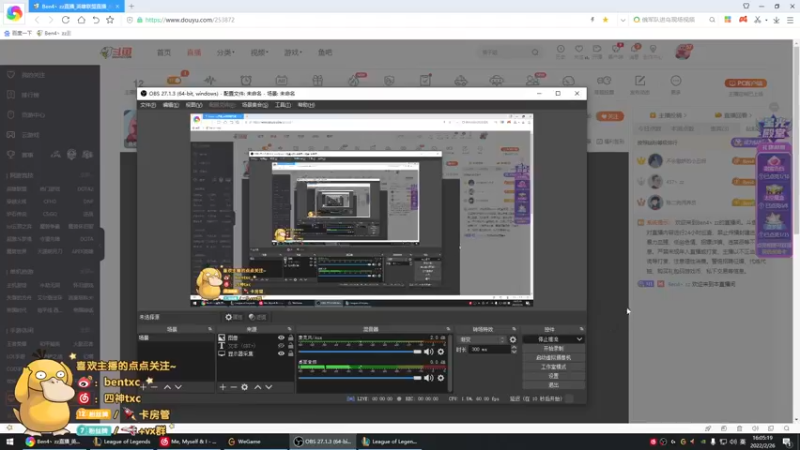Move selected scene down

click(178, 387)
